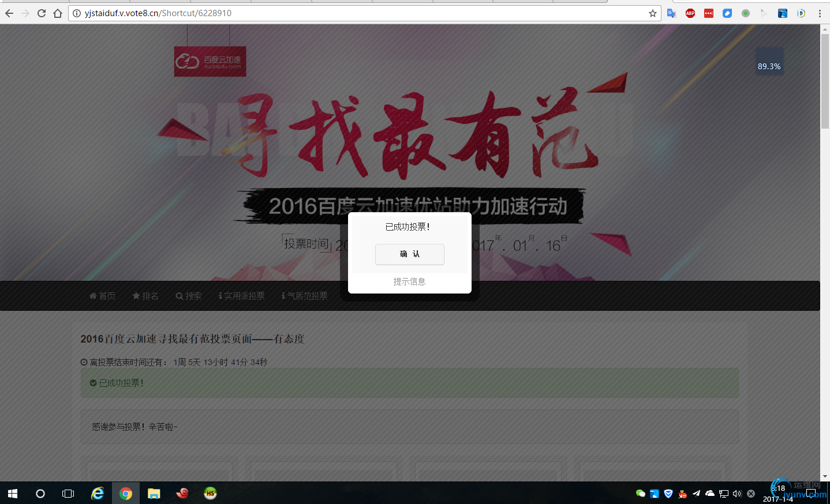Click Chrome's home button

click(57, 13)
